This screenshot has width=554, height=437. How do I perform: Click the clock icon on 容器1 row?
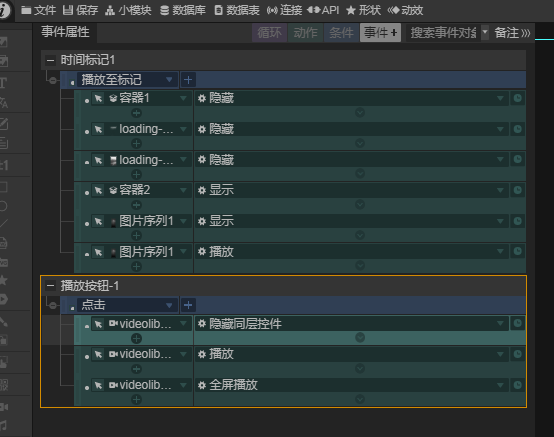click(518, 98)
